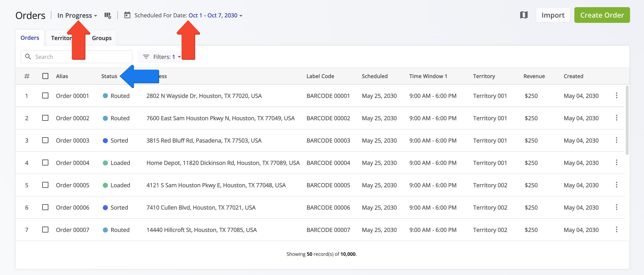Click the $250 revenue of Order 00006
Viewport: 644px width, 275px height.
coord(531,207)
